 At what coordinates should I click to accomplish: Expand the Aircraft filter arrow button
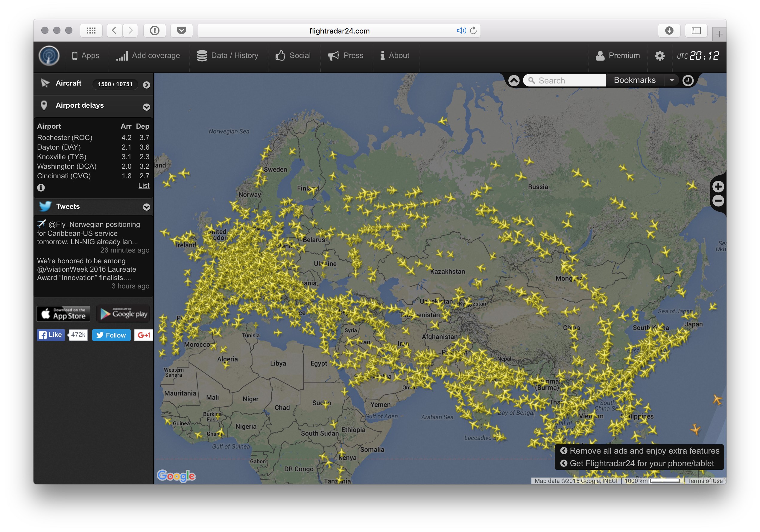point(147,84)
